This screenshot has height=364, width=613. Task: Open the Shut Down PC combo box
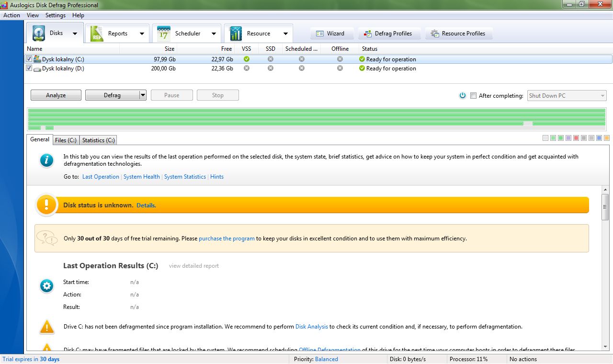pyautogui.click(x=567, y=96)
